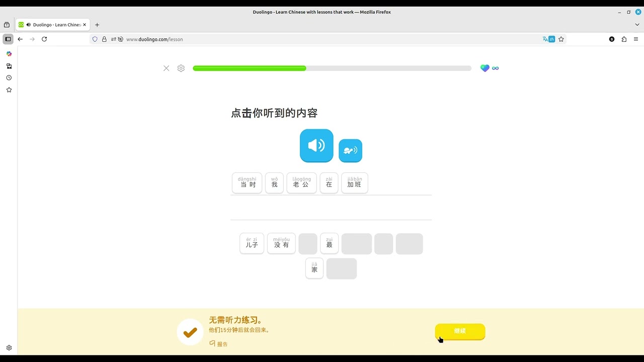Select the 最 word tile

(x=330, y=243)
